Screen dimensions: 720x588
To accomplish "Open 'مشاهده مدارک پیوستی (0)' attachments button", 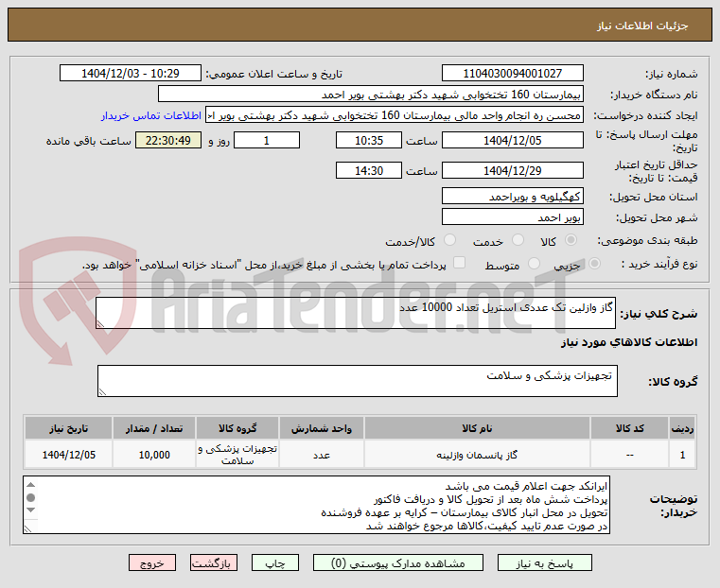I will tap(397, 562).
